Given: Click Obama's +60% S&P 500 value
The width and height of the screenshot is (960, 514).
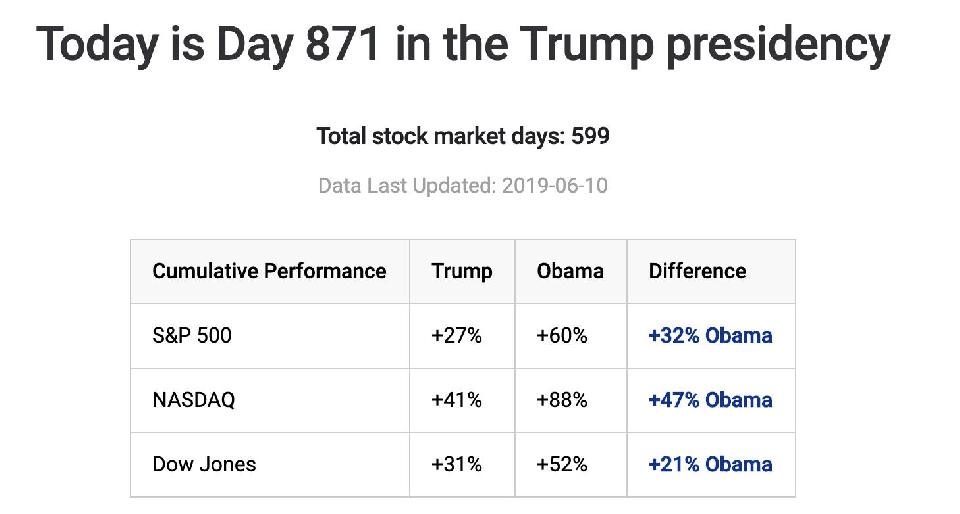Looking at the screenshot, I should tap(562, 336).
